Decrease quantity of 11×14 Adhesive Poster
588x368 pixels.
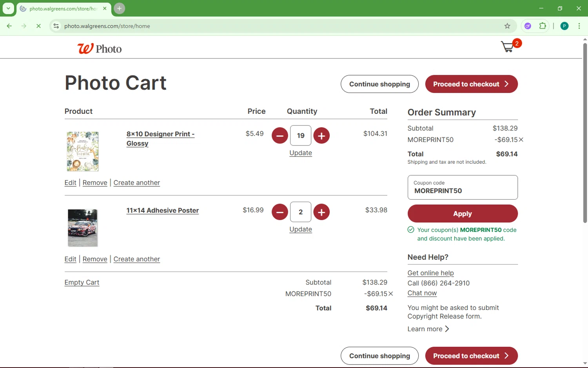[280, 212]
